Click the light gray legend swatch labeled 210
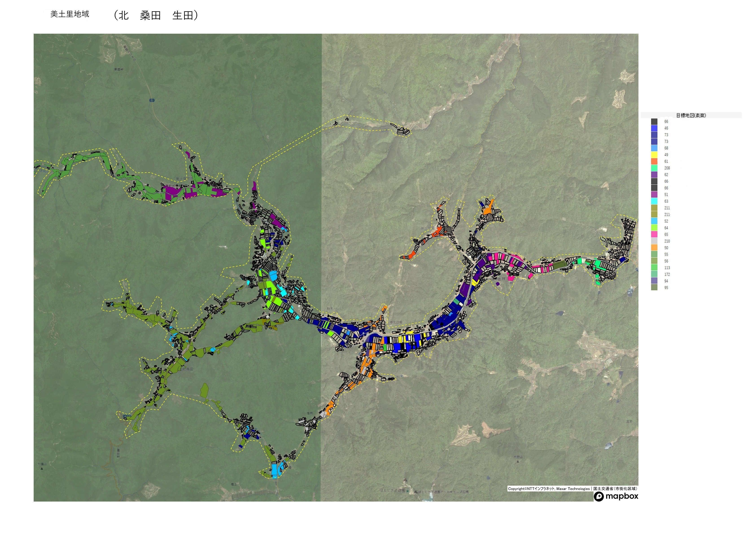Viewport: 756px width, 535px height. [x=654, y=241]
